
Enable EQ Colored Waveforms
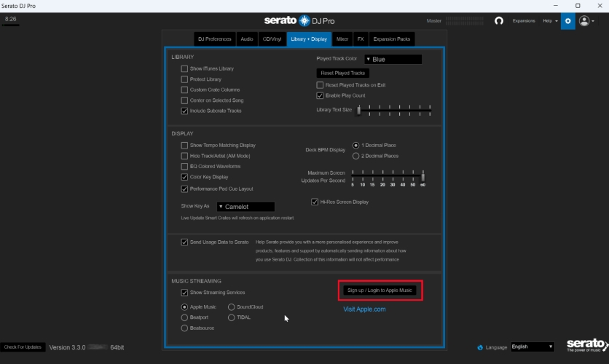pyautogui.click(x=184, y=166)
